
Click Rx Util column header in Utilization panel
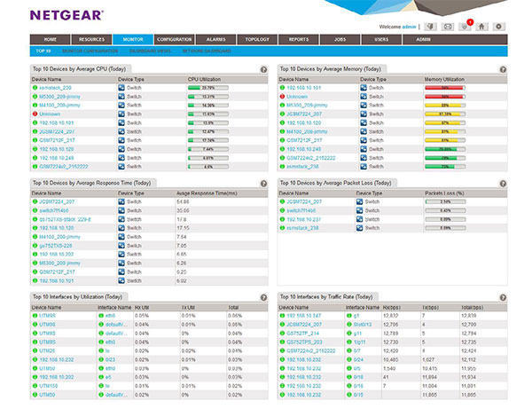tap(142, 308)
